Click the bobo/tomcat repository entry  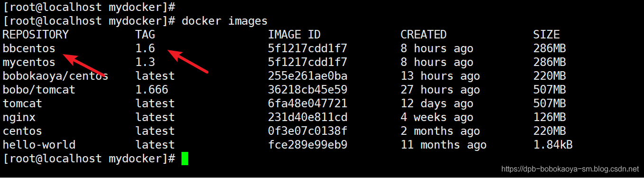pyautogui.click(x=39, y=90)
